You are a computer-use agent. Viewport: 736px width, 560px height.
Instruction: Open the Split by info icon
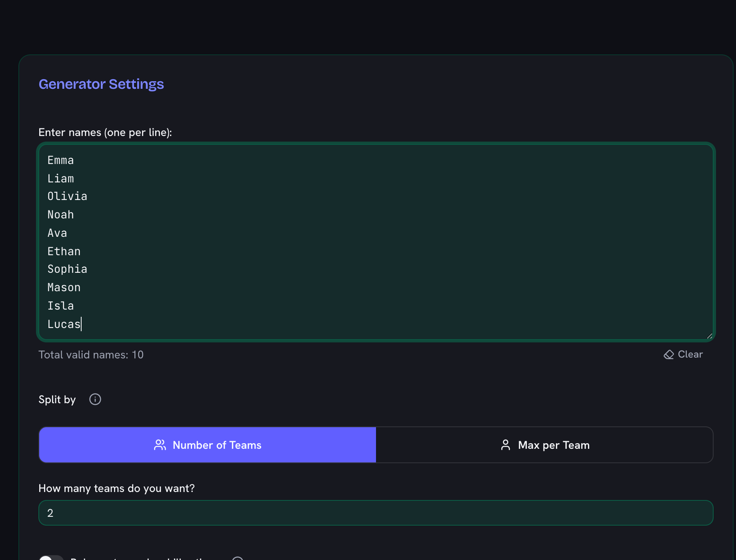pos(95,399)
